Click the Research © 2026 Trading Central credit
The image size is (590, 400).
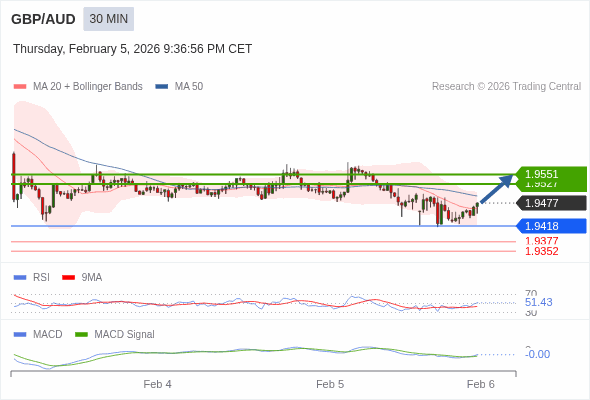[506, 87]
